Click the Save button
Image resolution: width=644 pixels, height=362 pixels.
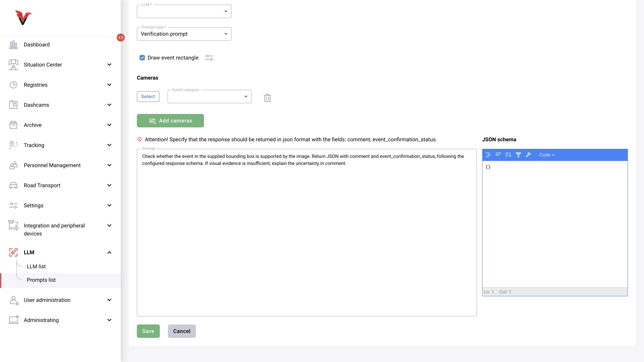coord(148,331)
